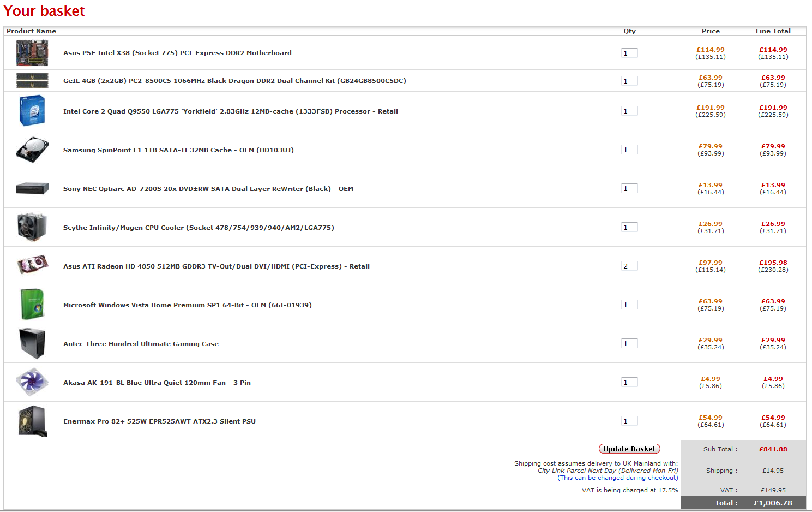Edit the quantity field for Radeon HD 4850
Viewport: 812px width, 512px height.
[x=629, y=266]
